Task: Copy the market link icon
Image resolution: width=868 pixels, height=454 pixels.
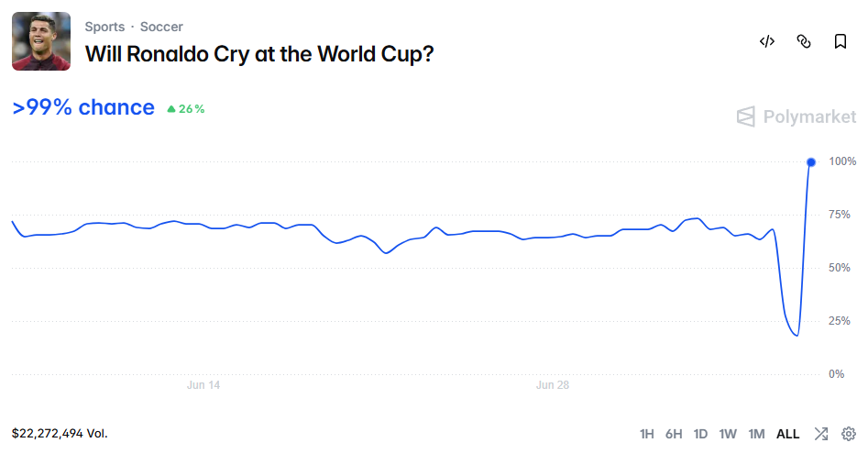Action: [804, 41]
